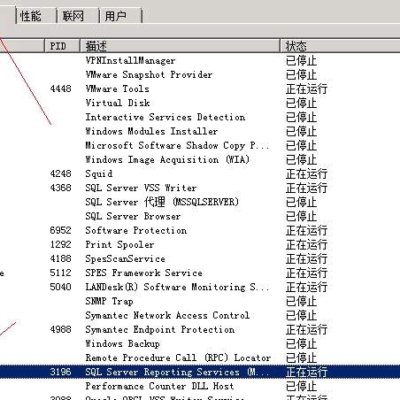Viewport: 400px width, 400px height.
Task: Select the Virtual Disk service
Action: (x=200, y=103)
